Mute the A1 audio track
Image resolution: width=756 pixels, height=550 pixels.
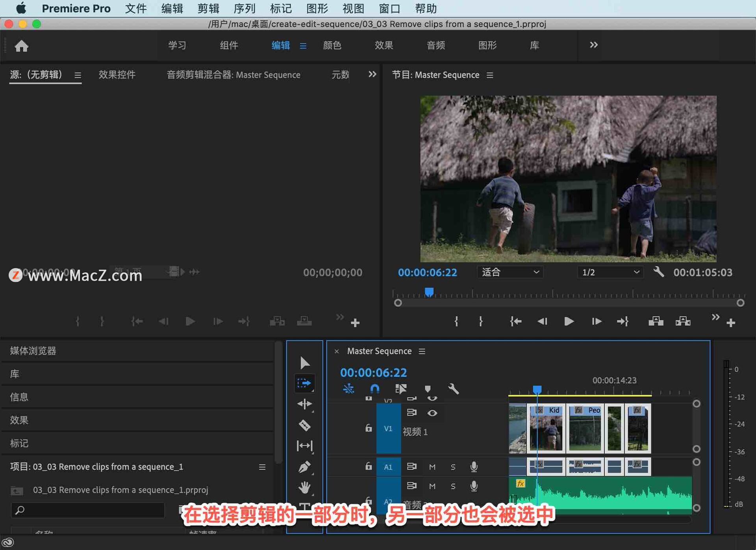432,467
